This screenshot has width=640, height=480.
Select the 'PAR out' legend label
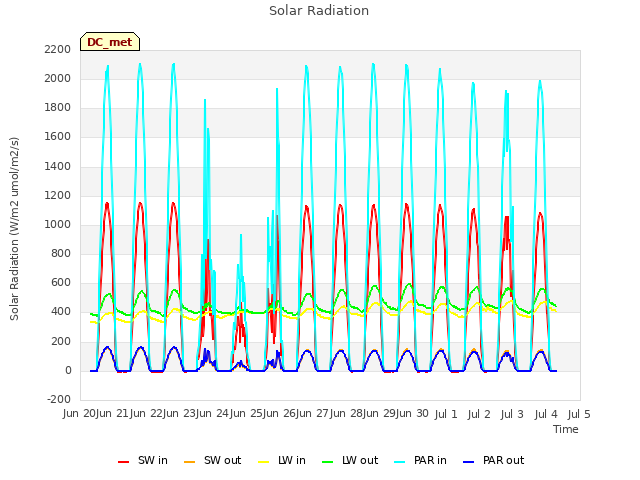coord(503,460)
